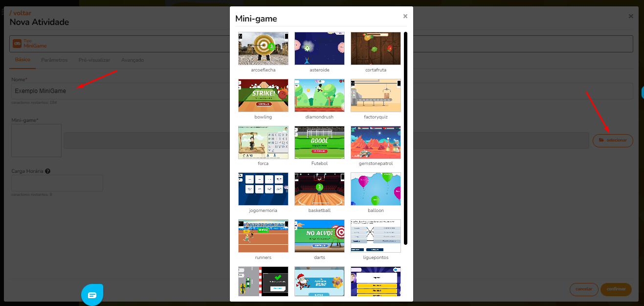
Task: Click the diamondrush label text
Action: point(319,117)
